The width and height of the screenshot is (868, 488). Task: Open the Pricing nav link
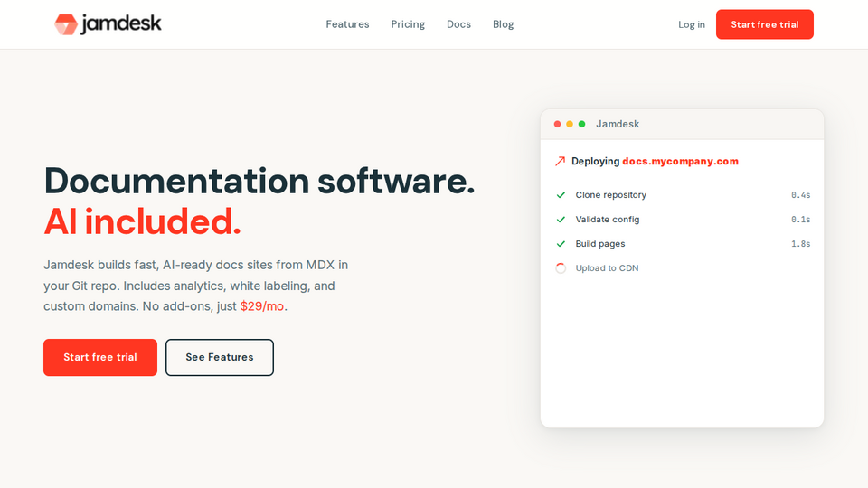click(408, 24)
